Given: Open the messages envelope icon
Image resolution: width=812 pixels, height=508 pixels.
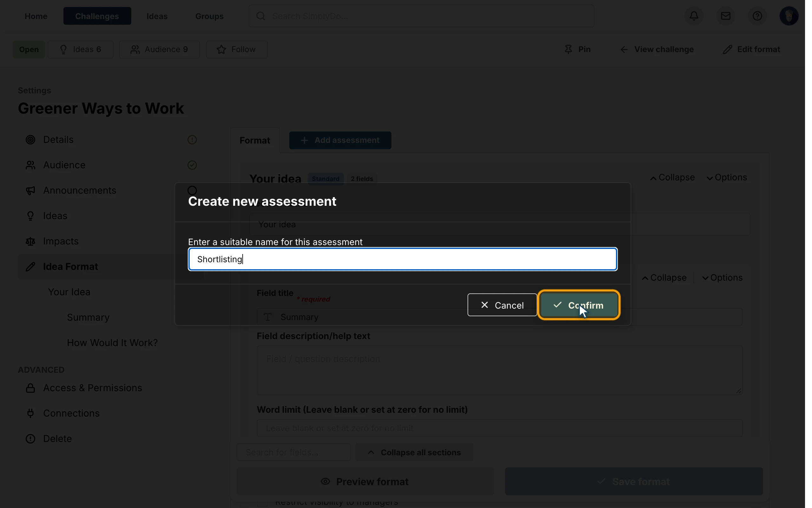Looking at the screenshot, I should tap(725, 16).
